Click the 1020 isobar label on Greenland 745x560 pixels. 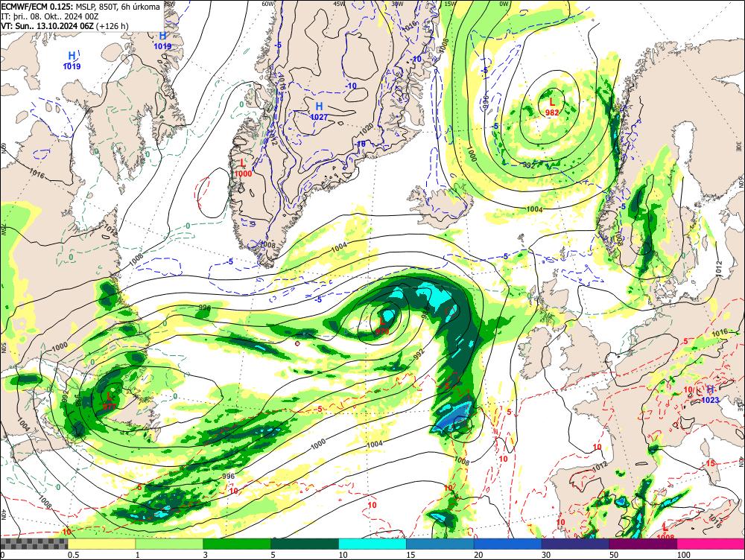pos(366,129)
